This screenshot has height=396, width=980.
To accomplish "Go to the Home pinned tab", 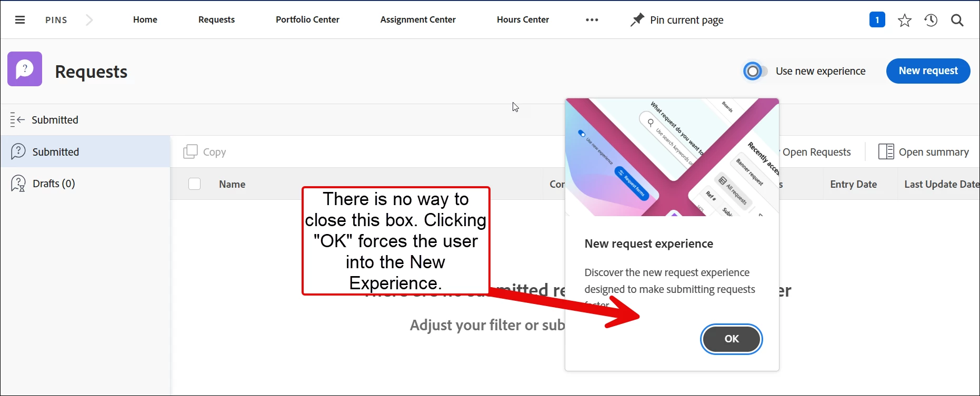I will tap(145, 19).
